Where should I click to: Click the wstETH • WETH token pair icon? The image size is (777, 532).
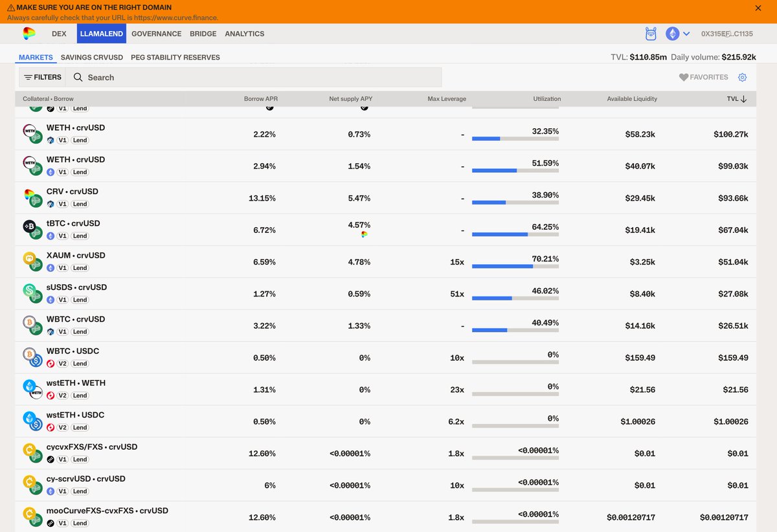32,389
